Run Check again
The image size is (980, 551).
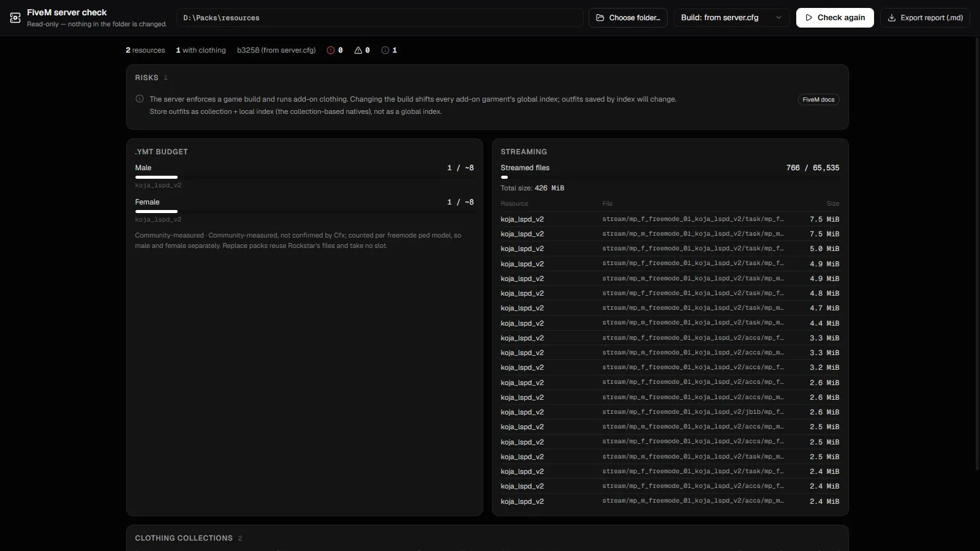(835, 18)
